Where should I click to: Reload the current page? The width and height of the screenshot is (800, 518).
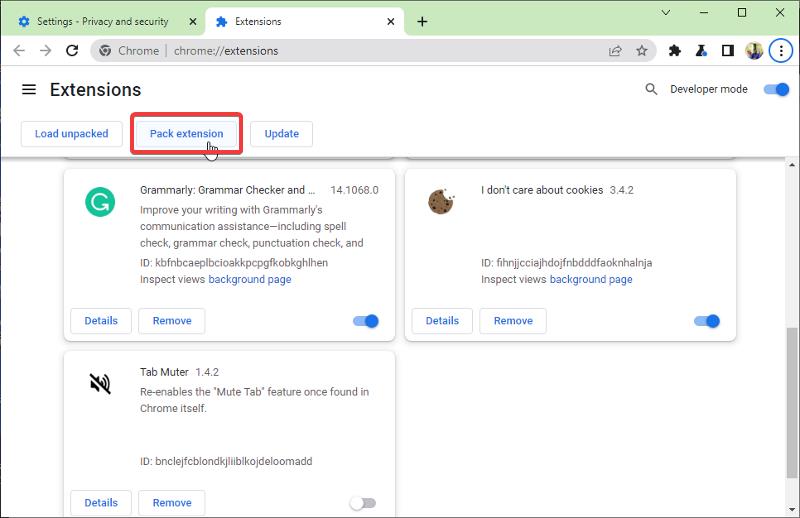pyautogui.click(x=72, y=51)
